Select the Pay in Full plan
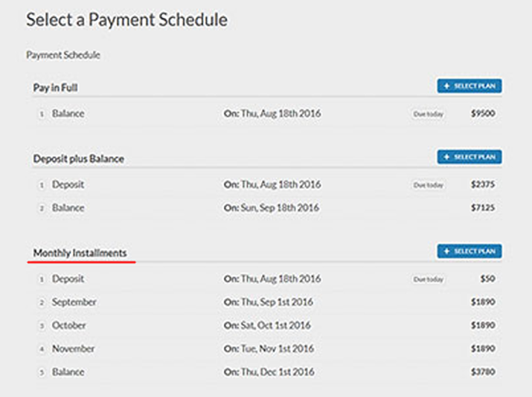Screen dimensions: 532x397 pyautogui.click(x=469, y=86)
